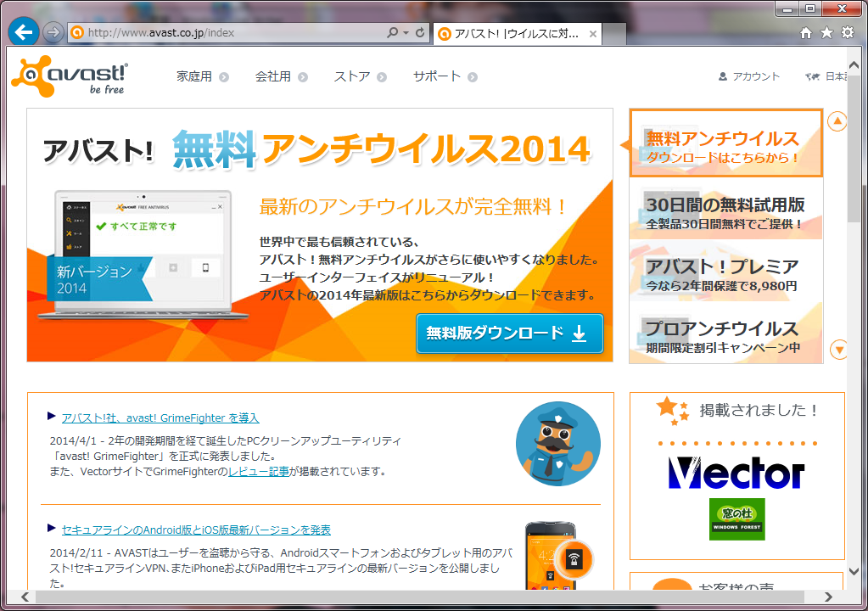868x611 pixels.
Task: Click the アカウント account link
Action: click(x=756, y=76)
